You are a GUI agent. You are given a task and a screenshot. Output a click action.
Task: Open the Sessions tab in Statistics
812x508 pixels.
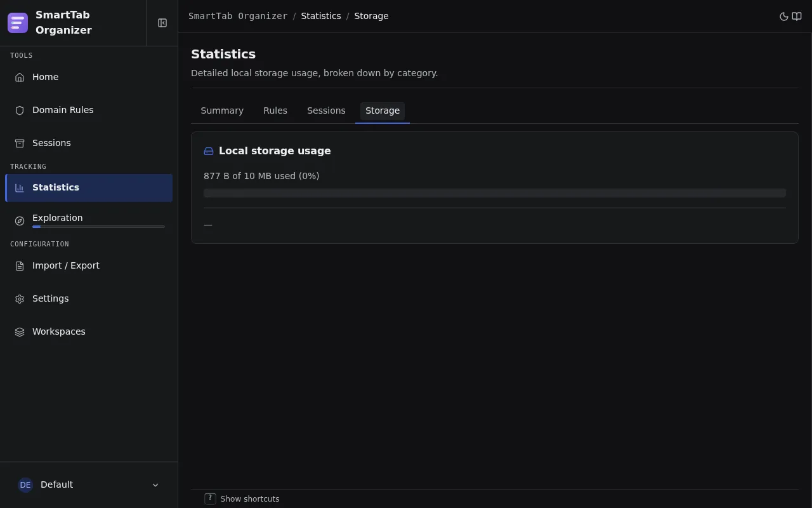(x=326, y=110)
